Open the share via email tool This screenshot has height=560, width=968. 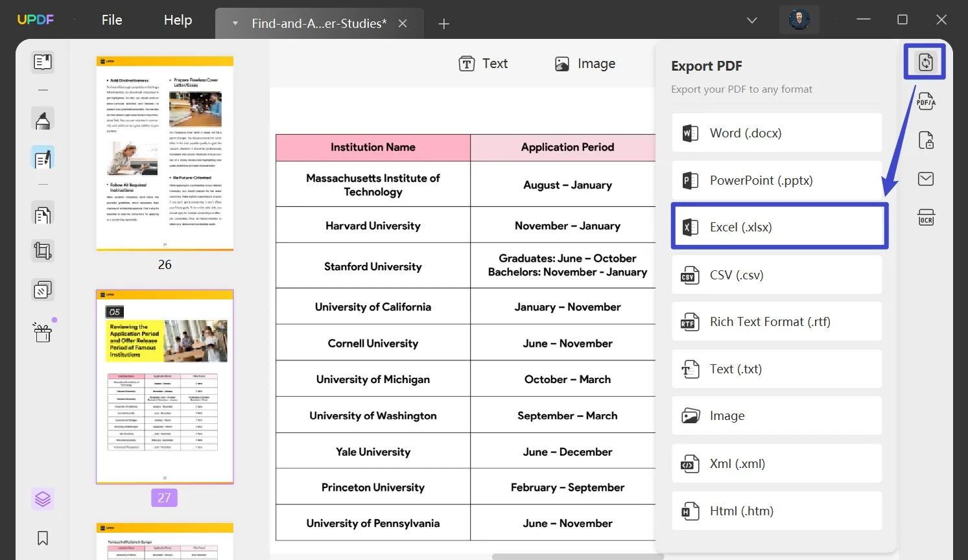tap(926, 178)
